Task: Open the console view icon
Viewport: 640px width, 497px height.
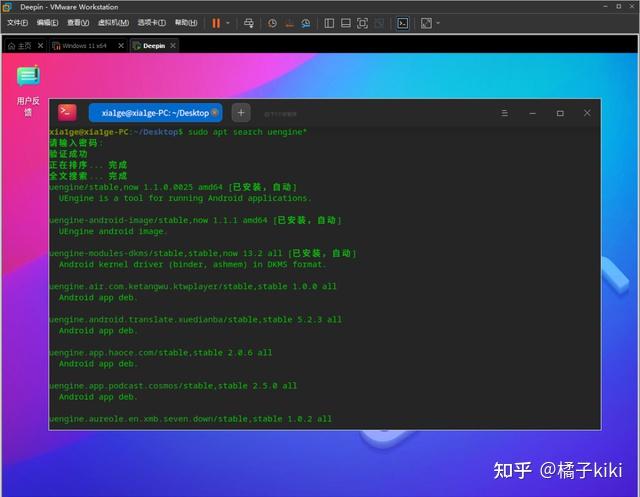Action: 402,23
